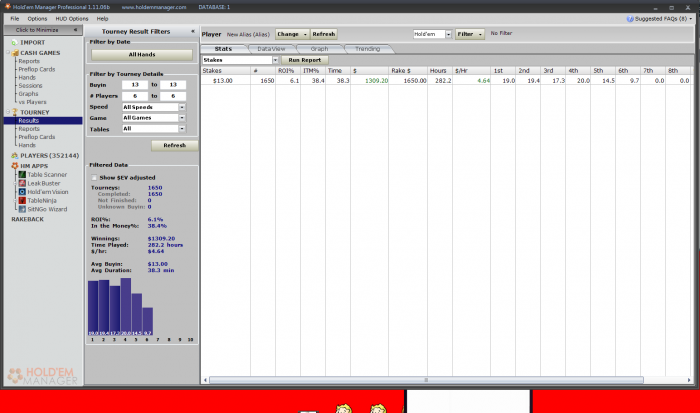Click the Buyin minimum field
700x413 pixels.
click(135, 84)
